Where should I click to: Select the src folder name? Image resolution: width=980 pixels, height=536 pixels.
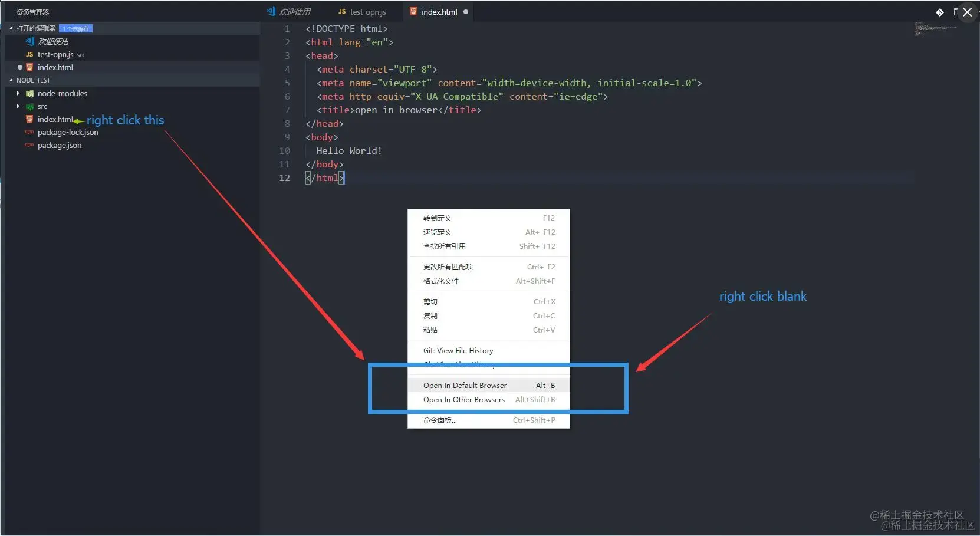click(42, 107)
